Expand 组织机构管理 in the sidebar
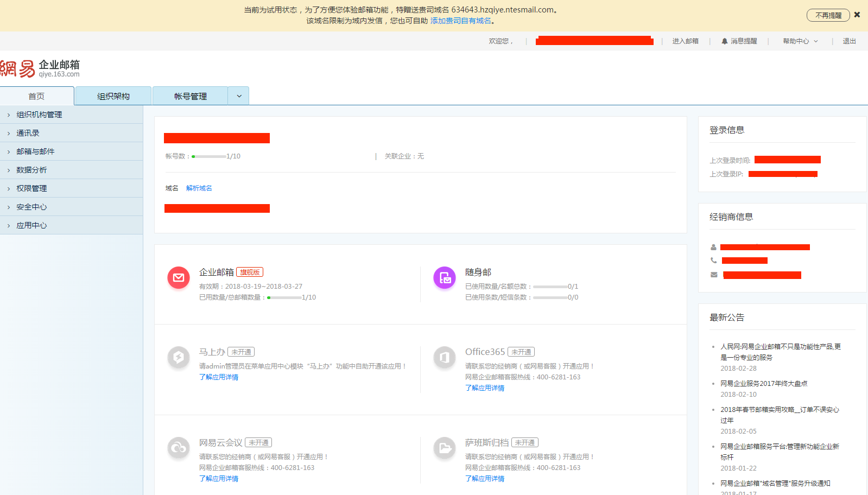Screen dimensions: 868x495 pyautogui.click(x=71, y=115)
